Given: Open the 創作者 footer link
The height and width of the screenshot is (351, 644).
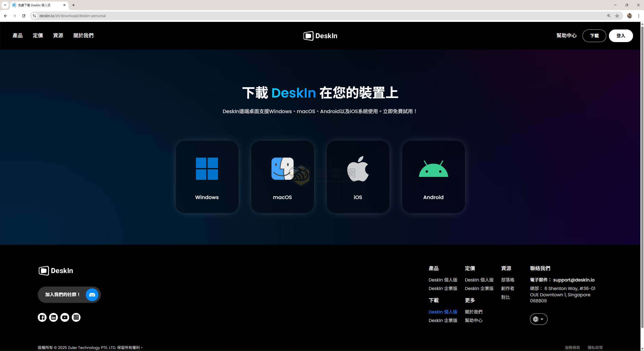Looking at the screenshot, I should click(508, 289).
